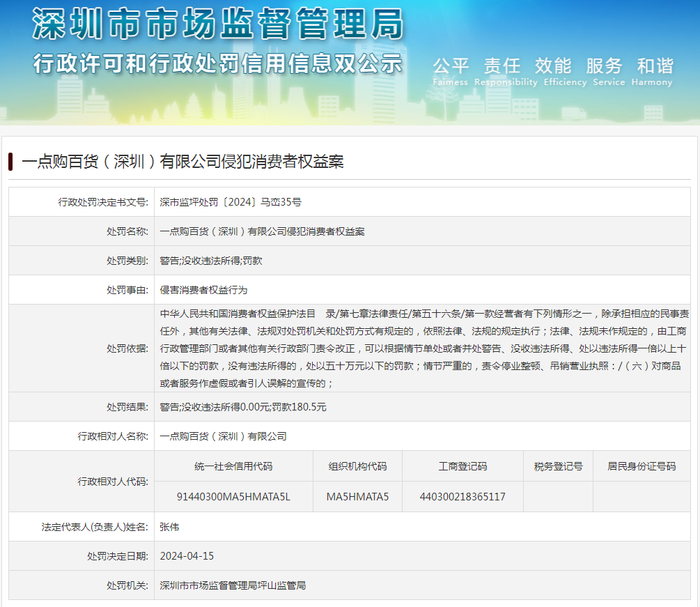Click the representative name 张伟
The image size is (700, 607).
[x=169, y=527]
